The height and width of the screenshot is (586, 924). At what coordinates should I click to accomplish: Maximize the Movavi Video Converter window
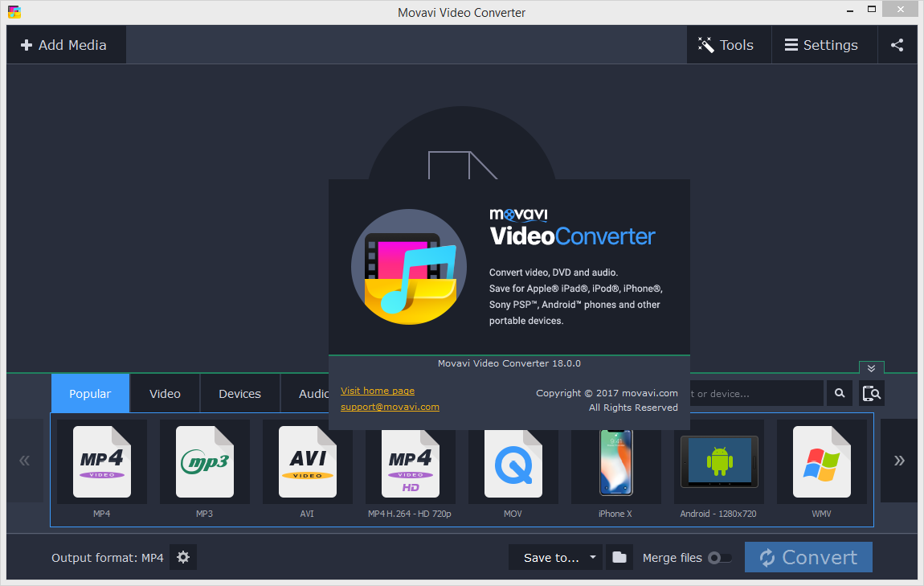pyautogui.click(x=872, y=10)
